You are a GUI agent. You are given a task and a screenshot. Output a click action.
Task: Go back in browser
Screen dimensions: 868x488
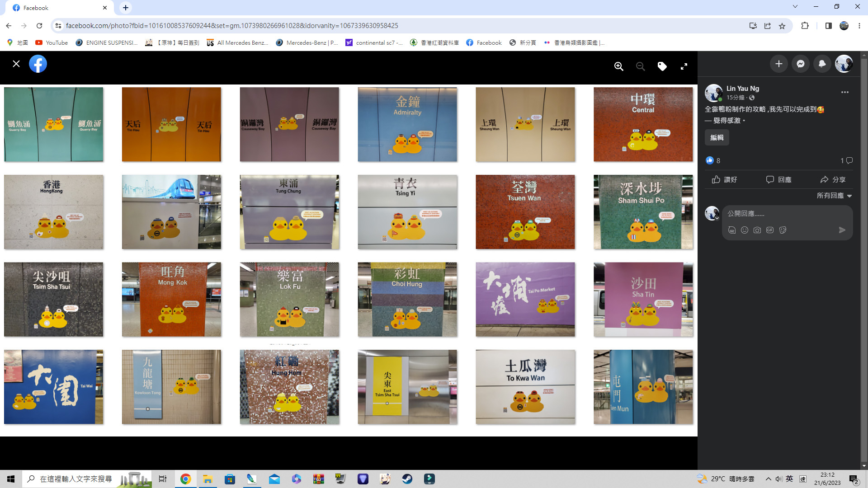coord(9,26)
